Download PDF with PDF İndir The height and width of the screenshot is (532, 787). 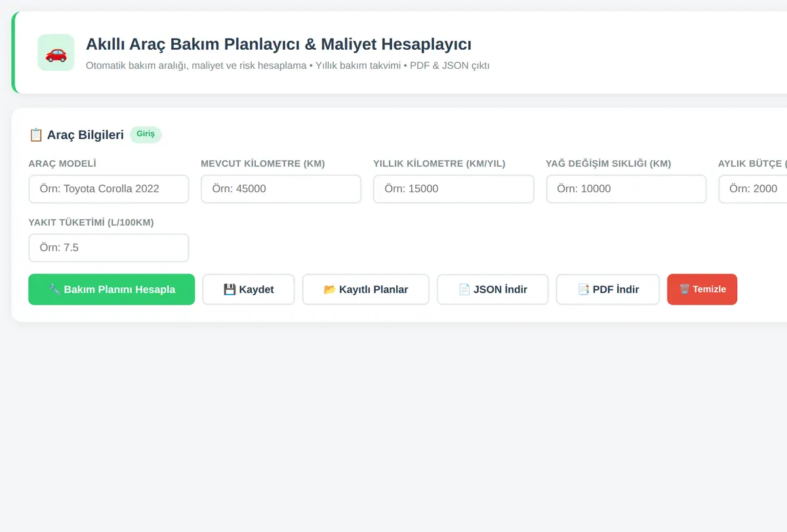click(x=608, y=289)
